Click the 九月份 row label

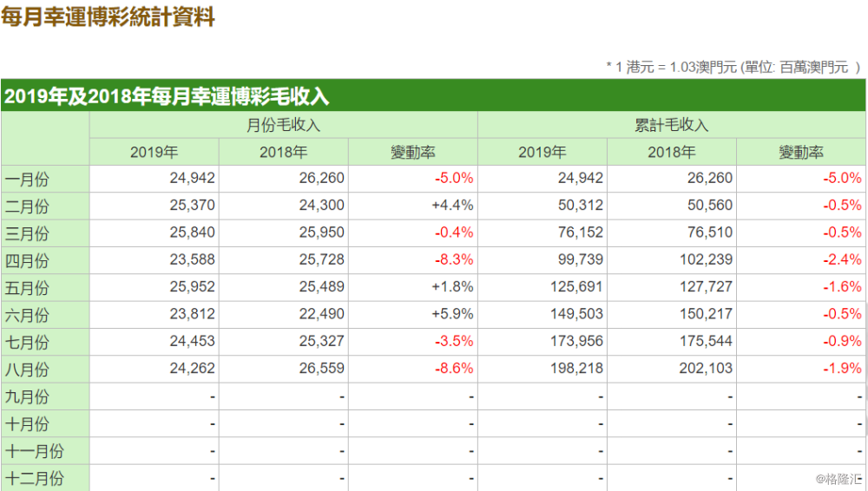coord(27,396)
